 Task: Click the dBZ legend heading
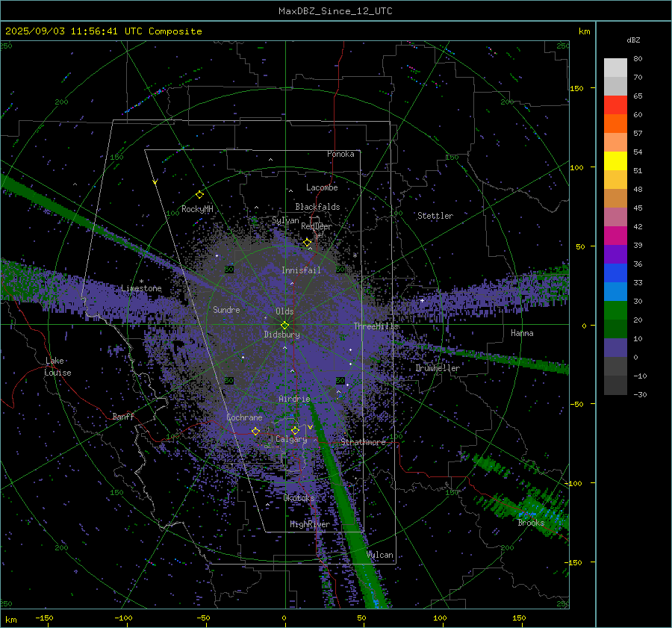tap(633, 40)
